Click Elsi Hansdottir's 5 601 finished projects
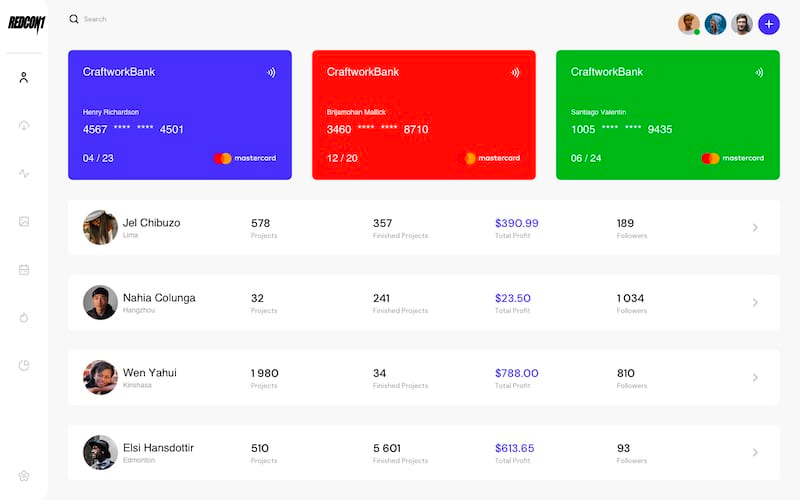 coord(387,448)
